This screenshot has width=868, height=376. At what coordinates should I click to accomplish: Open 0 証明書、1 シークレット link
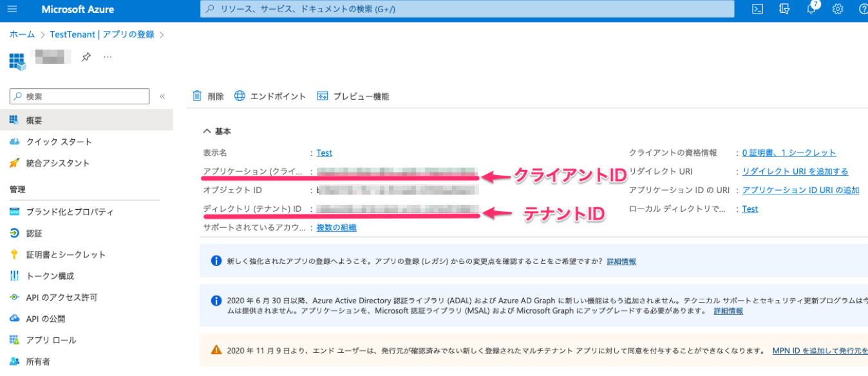789,153
